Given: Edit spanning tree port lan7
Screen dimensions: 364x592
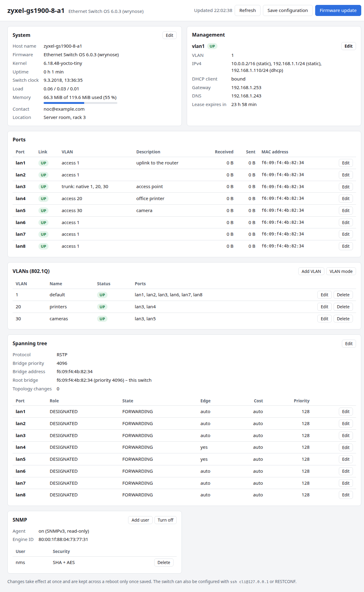Looking at the screenshot, I should [346, 483].
